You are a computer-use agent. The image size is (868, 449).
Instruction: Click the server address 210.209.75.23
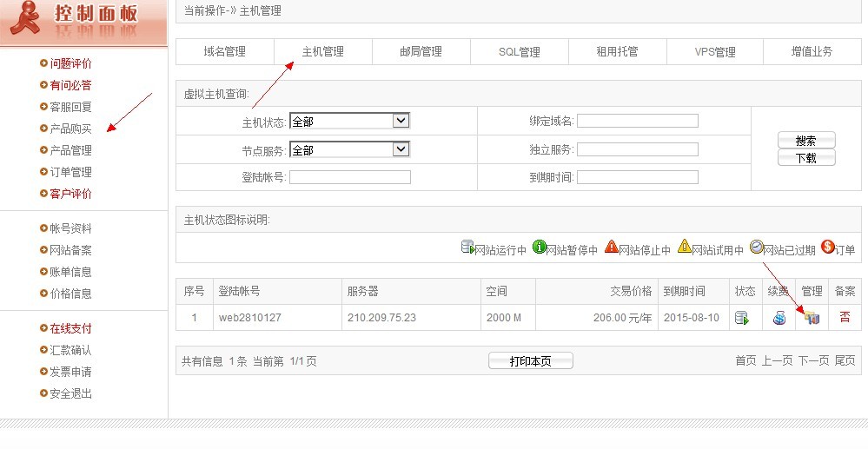click(x=381, y=318)
